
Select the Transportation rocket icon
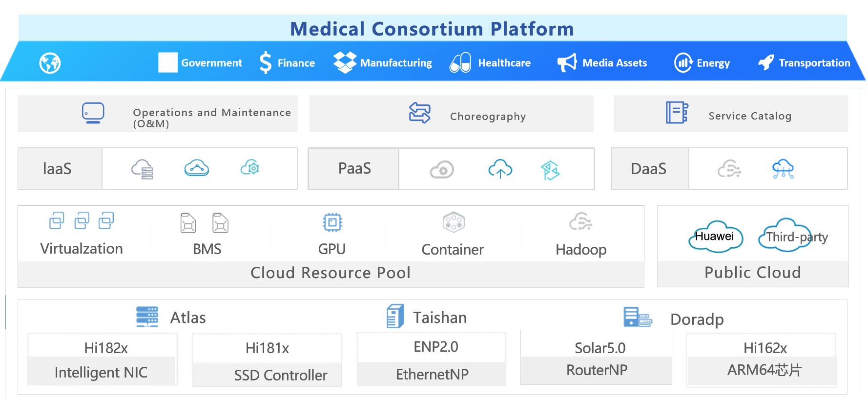(x=766, y=62)
